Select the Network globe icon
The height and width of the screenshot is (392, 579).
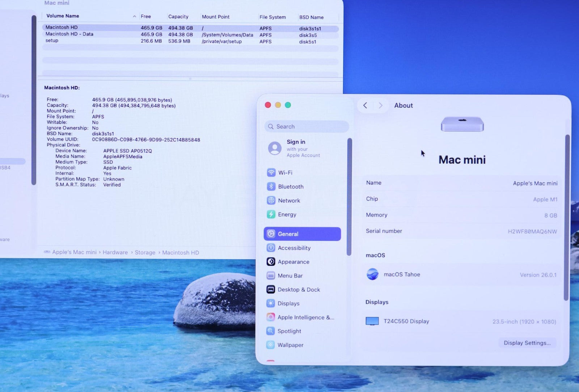[271, 200]
